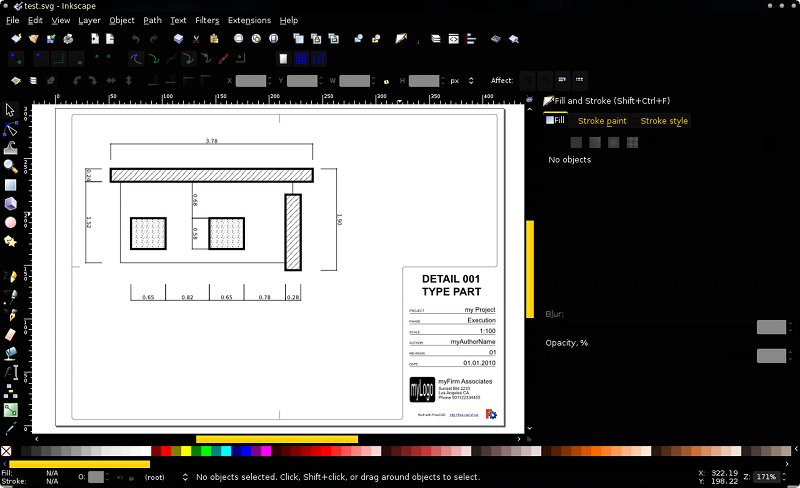
Task: Pick the Circle/Ellipse tool
Action: coord(10,222)
